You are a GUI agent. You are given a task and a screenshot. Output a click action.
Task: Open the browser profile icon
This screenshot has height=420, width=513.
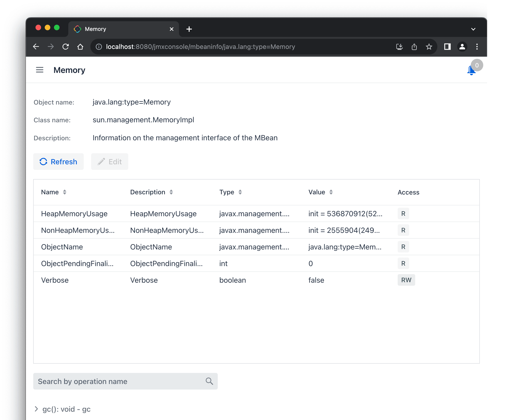(x=462, y=46)
